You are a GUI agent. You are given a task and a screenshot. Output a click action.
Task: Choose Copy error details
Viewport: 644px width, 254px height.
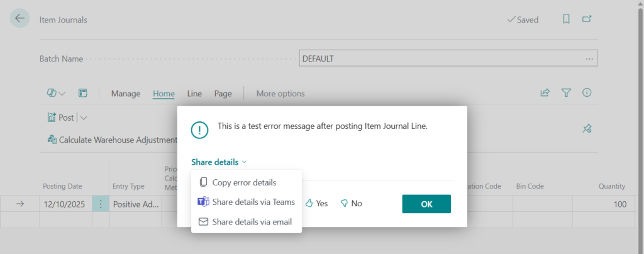coord(244,182)
